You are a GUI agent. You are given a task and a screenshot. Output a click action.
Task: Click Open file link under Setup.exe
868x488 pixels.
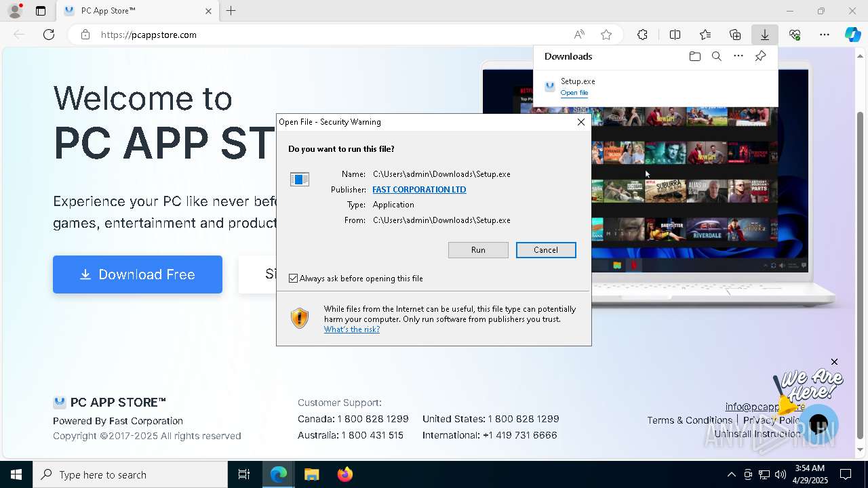(x=574, y=93)
